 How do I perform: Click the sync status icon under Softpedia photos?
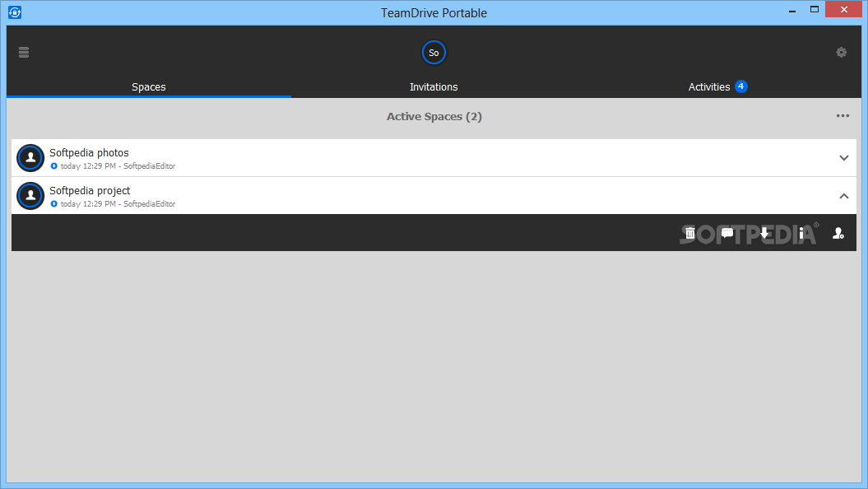pos(53,165)
